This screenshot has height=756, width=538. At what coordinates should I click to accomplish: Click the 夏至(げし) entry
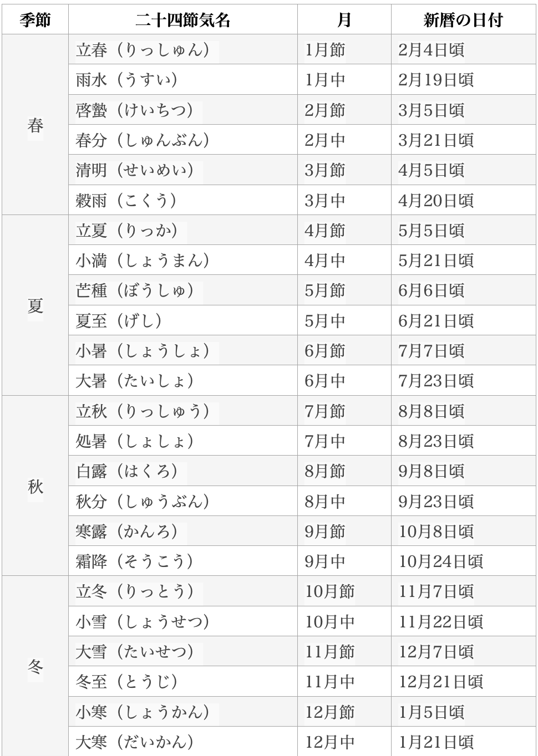183,320
